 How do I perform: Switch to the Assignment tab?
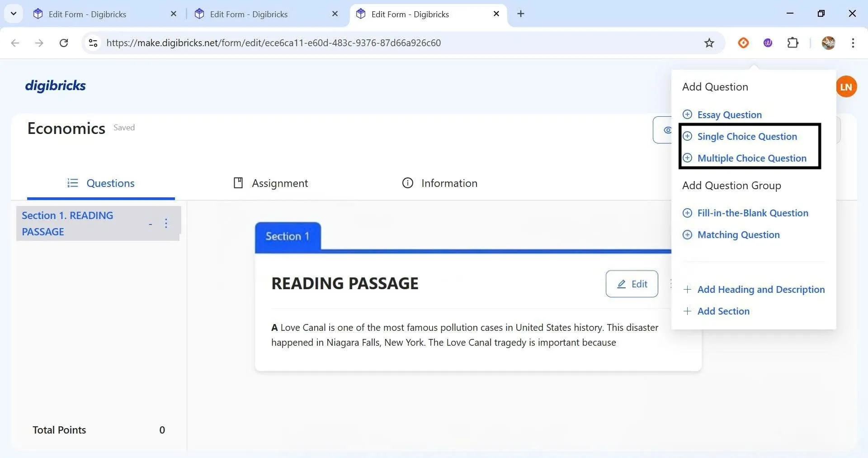[270, 183]
